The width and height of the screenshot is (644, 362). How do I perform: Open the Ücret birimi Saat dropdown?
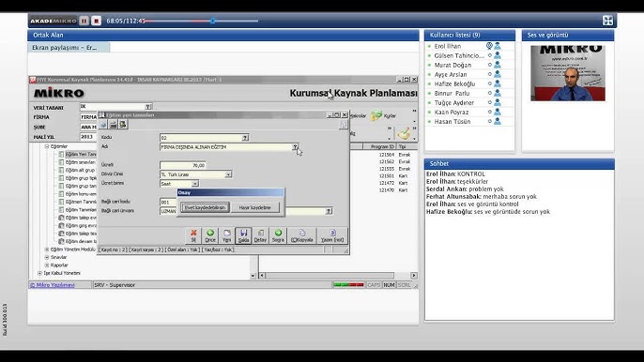pos(194,184)
